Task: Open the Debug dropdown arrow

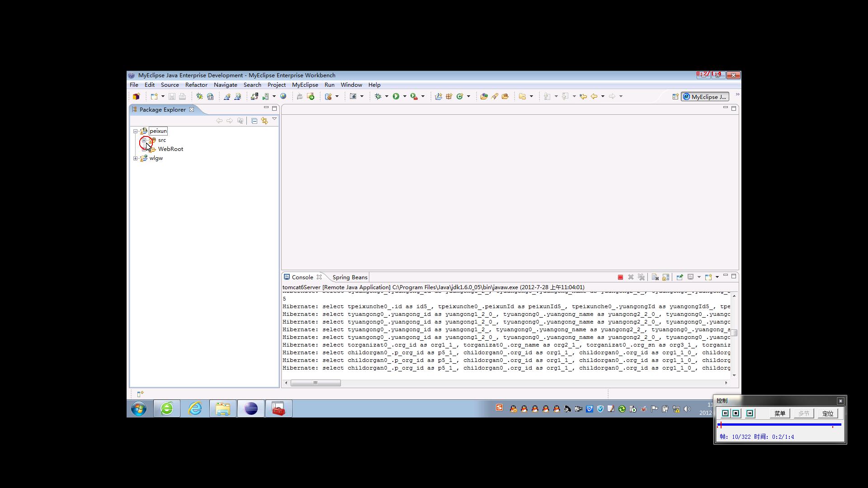Action: (x=387, y=96)
